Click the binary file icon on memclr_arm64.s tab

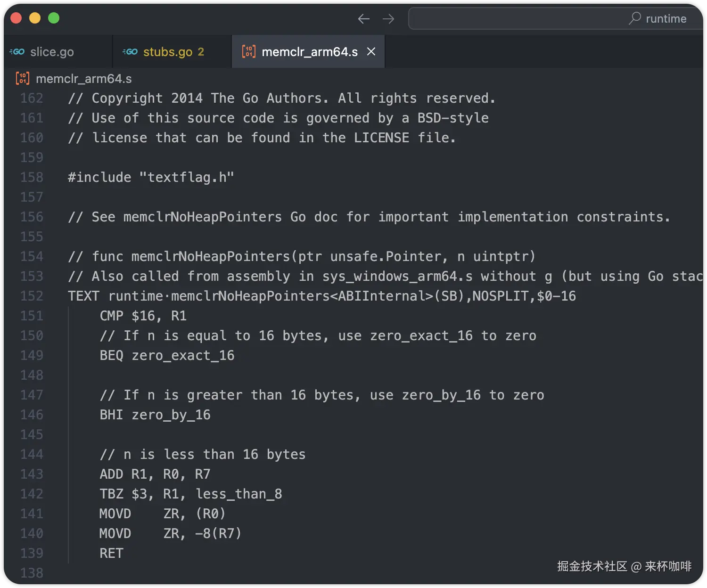(248, 51)
